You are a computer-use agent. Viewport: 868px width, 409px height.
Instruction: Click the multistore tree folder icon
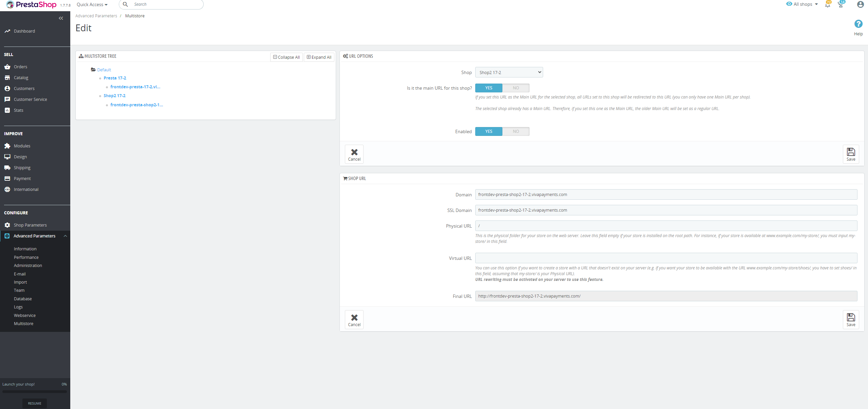pos(93,69)
